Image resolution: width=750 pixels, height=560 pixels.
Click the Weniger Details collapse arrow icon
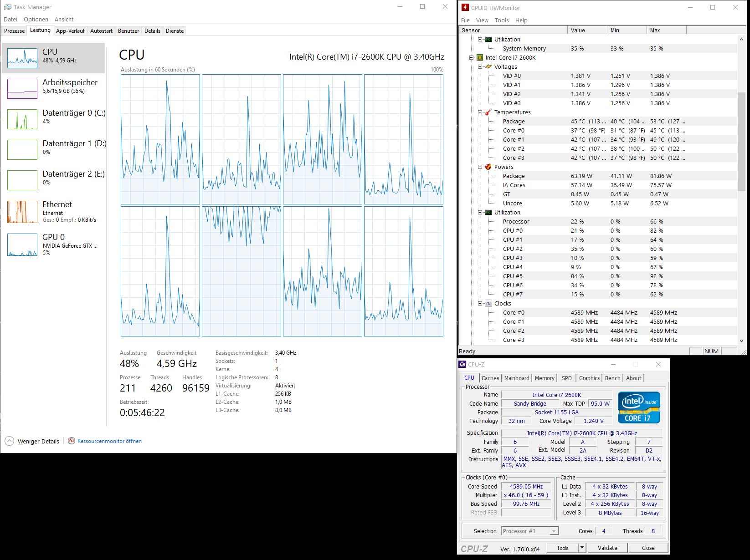coord(9,441)
